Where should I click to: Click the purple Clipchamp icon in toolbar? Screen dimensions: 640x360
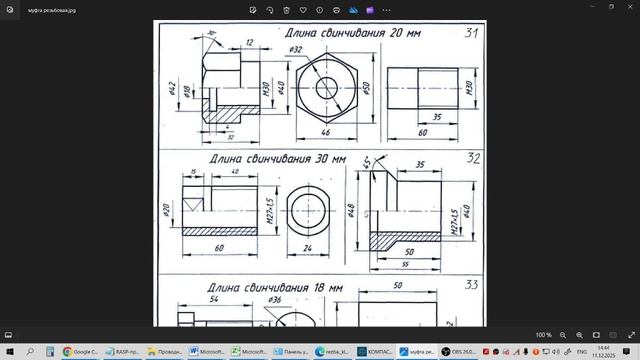(370, 10)
